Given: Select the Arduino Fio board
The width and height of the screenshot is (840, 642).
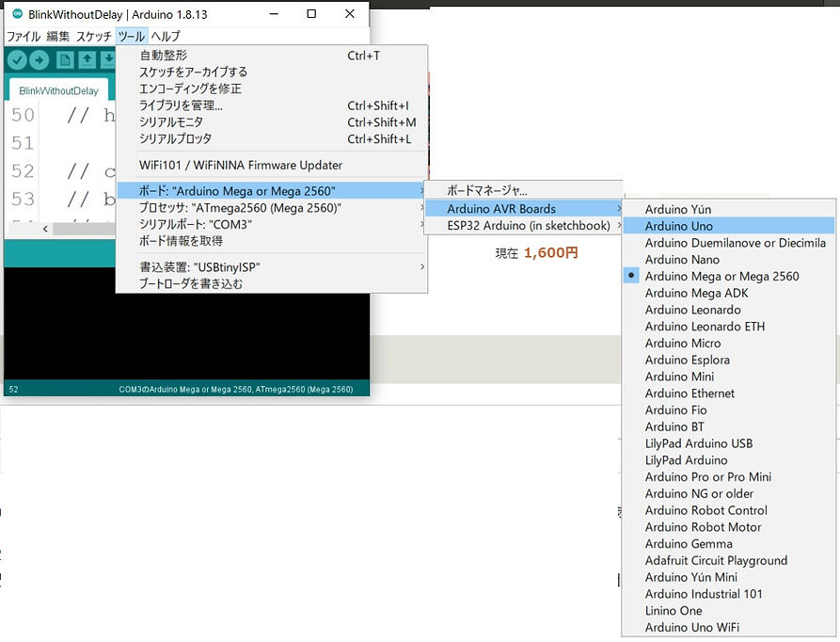Looking at the screenshot, I should click(x=729, y=410).
